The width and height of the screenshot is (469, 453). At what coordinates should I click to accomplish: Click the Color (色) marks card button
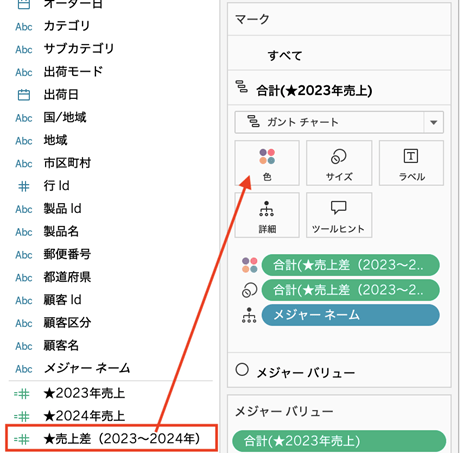(x=267, y=163)
